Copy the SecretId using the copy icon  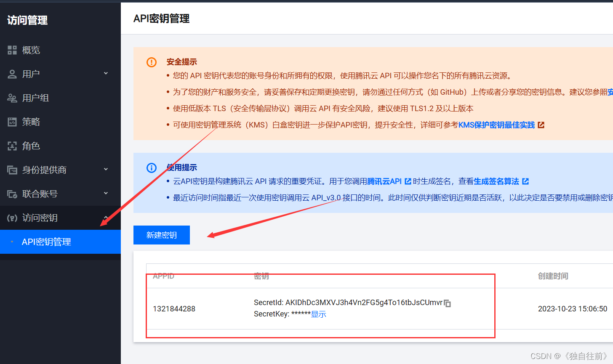[447, 303]
